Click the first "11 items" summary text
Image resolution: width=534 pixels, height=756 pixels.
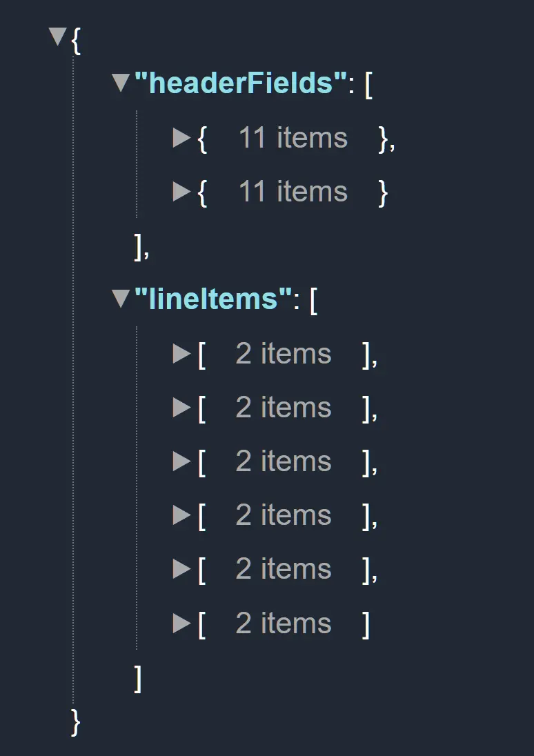tap(293, 138)
